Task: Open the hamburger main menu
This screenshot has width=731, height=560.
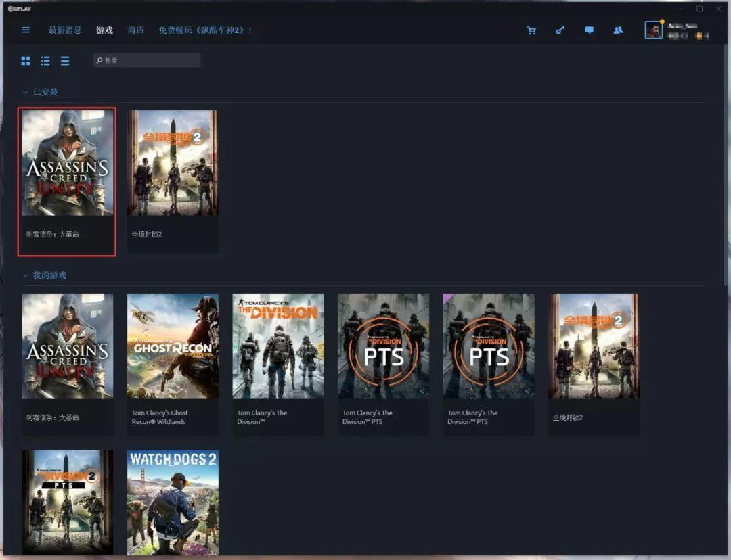Action: tap(26, 30)
